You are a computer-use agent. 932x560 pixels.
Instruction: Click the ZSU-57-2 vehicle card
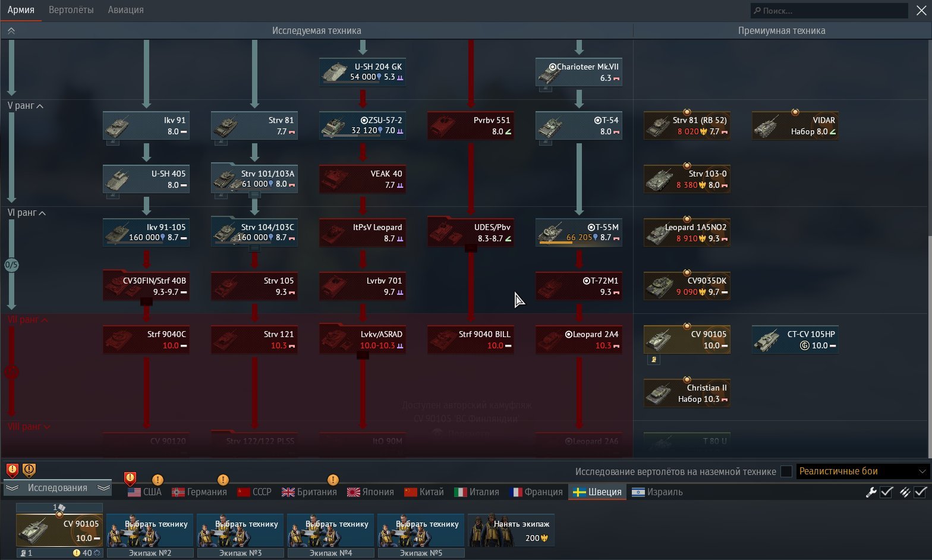click(x=363, y=126)
